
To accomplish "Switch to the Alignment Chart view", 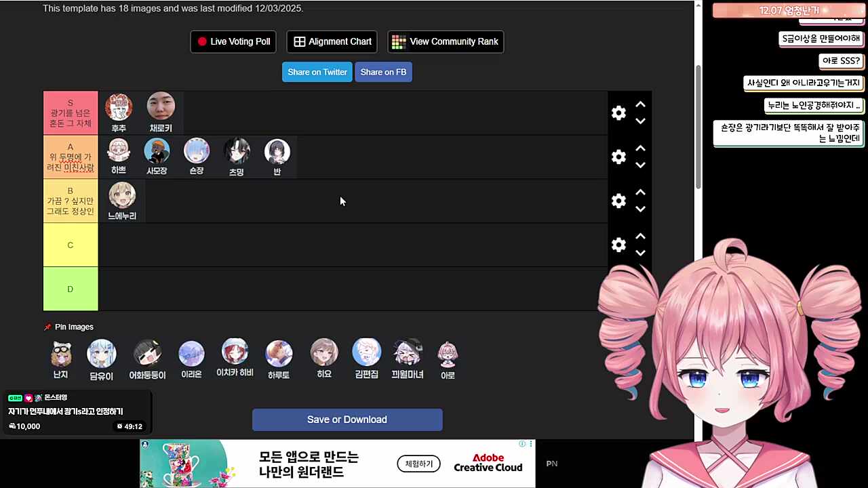I will 332,41.
